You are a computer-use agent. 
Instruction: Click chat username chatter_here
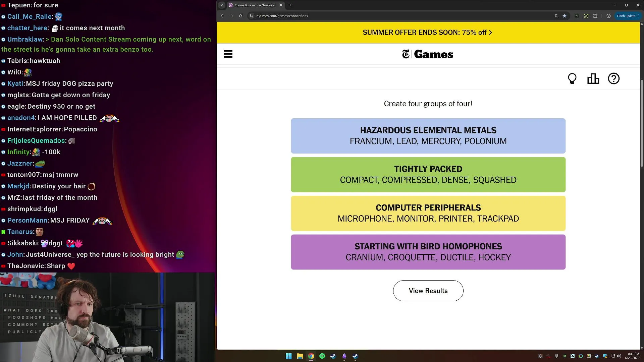point(27,28)
